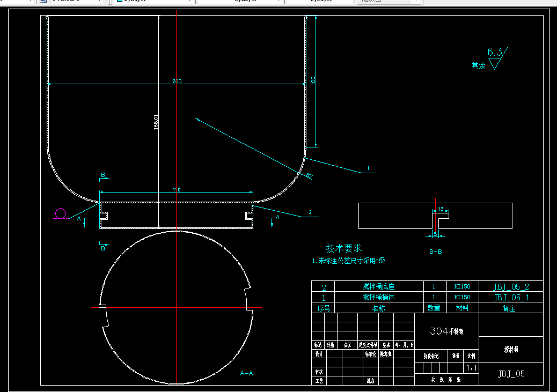The height and width of the screenshot is (392, 557).
Task: Select the 分区 cell in revision table
Action: 347,345
